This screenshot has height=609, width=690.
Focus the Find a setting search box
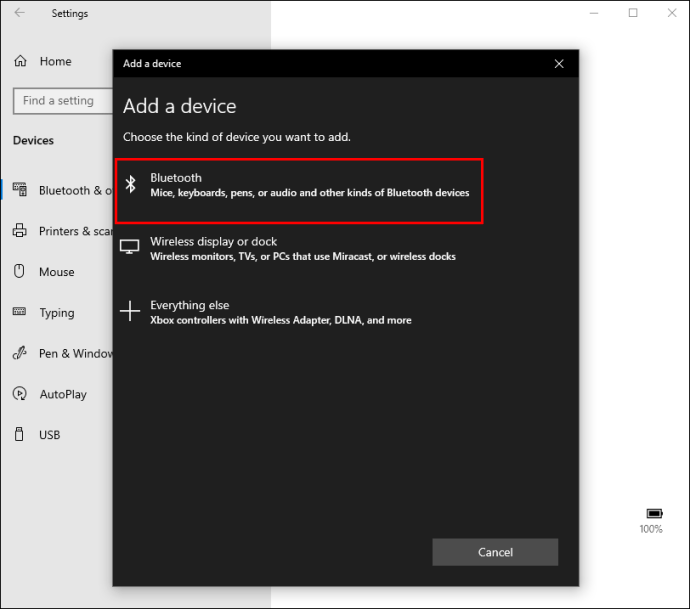click(x=63, y=101)
